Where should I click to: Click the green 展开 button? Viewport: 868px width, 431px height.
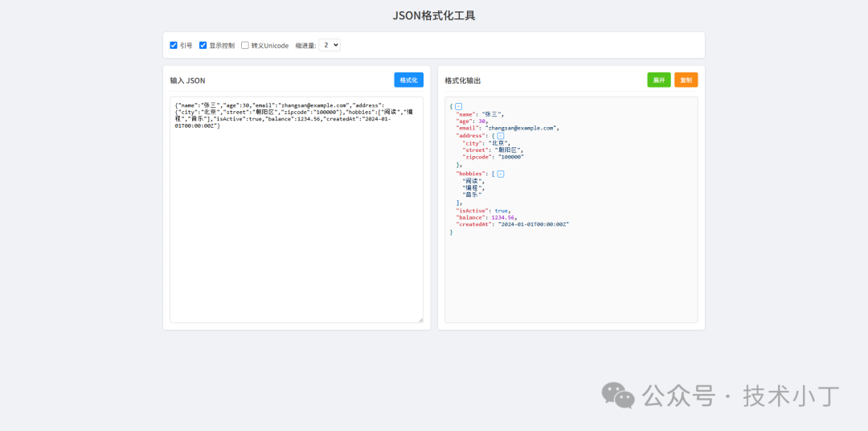(659, 80)
